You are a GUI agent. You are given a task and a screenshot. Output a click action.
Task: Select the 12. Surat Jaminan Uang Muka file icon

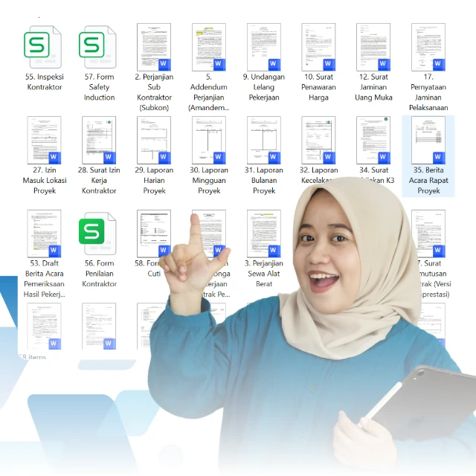coord(373,47)
